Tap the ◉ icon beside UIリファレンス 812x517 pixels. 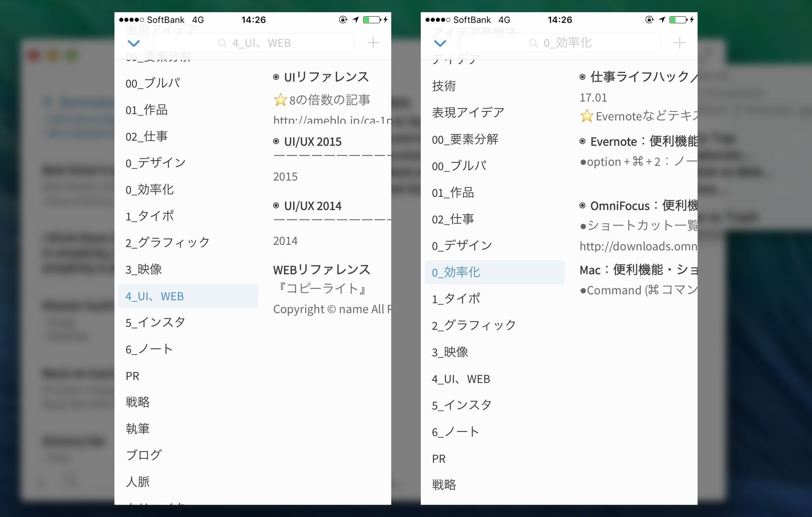[275, 77]
